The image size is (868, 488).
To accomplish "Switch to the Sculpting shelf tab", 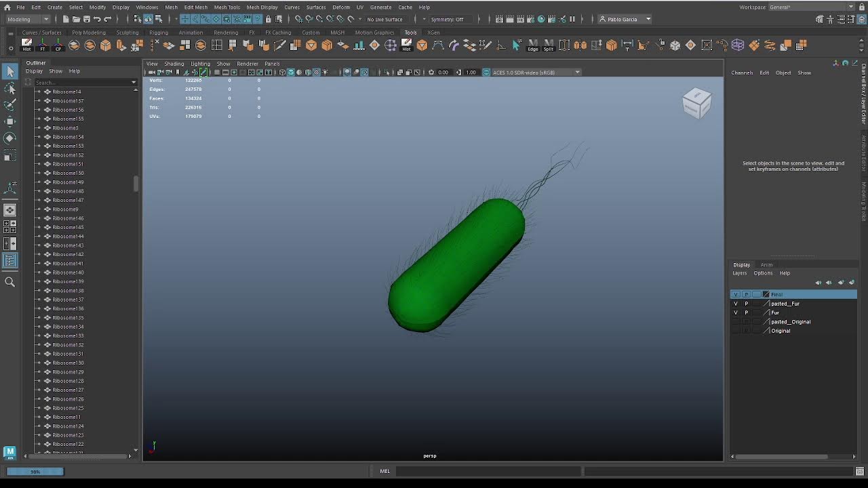I will [x=127, y=33].
